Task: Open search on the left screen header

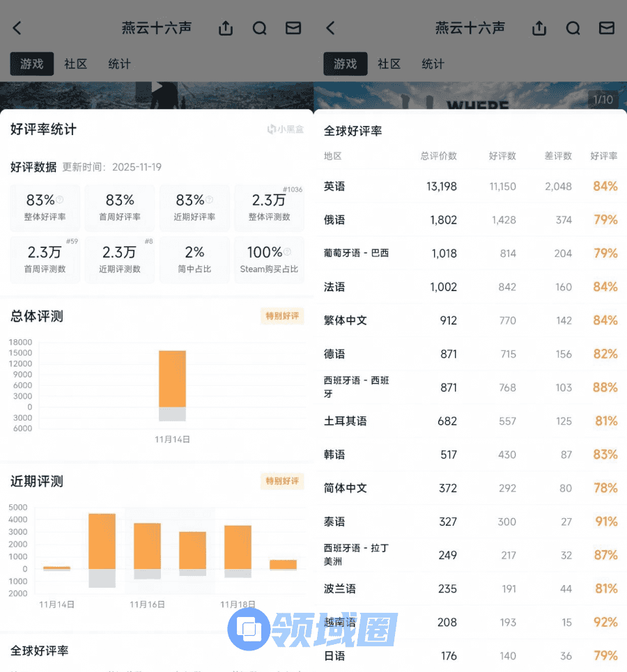Action: tap(260, 28)
